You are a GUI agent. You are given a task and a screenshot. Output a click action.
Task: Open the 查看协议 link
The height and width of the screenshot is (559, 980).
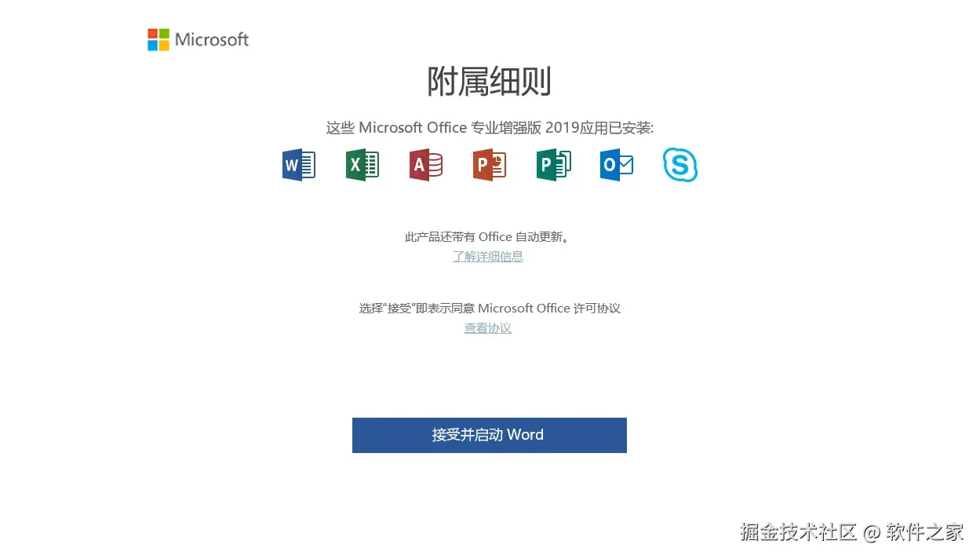488,327
